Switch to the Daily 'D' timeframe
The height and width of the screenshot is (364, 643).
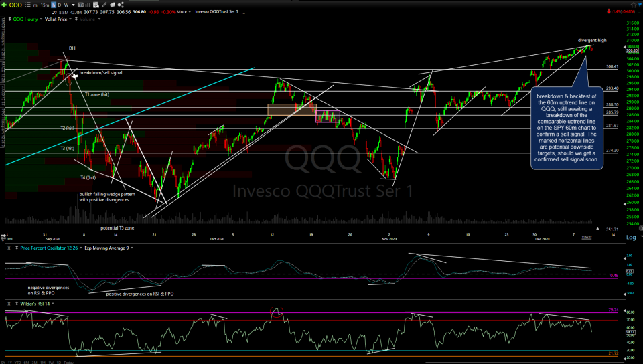tap(60, 5)
